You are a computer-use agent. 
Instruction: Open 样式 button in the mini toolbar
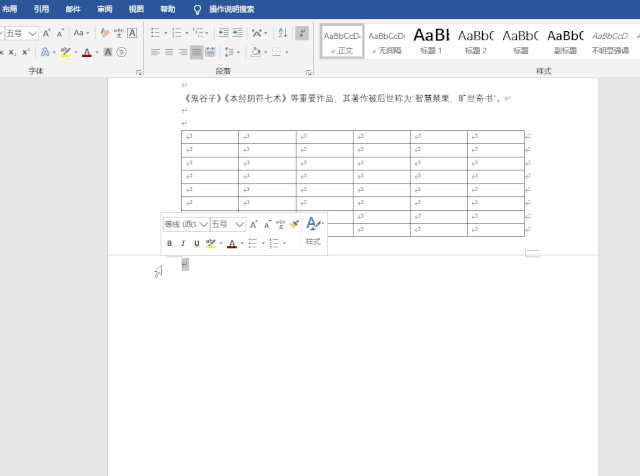pos(314,231)
